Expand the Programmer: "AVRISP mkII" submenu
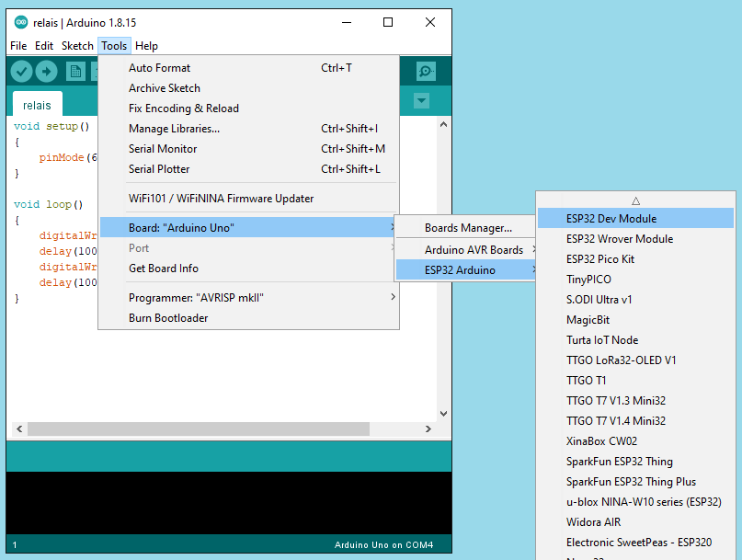Image resolution: width=742 pixels, height=560 pixels. coord(249,298)
